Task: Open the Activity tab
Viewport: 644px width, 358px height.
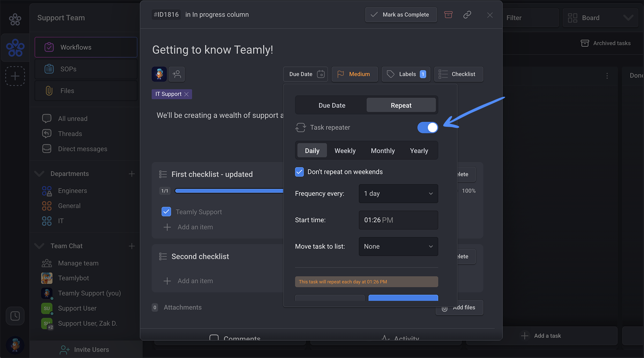Action: coord(400,338)
